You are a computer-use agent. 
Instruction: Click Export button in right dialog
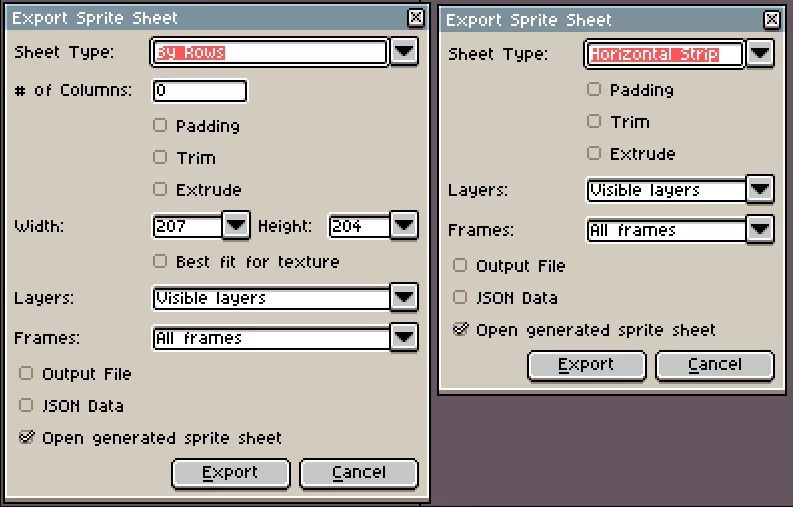587,365
